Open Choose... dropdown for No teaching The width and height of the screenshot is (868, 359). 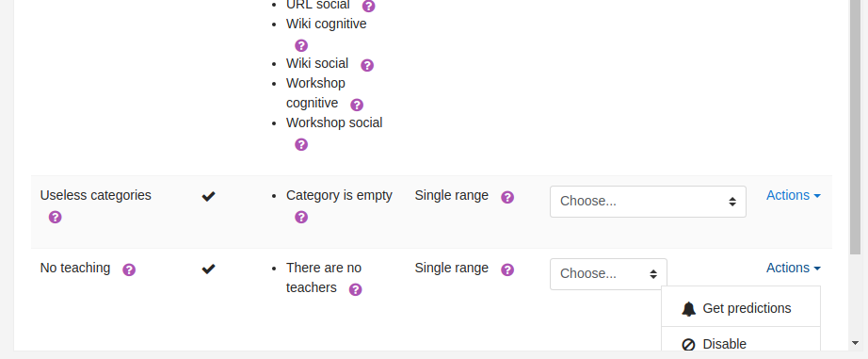coord(608,274)
